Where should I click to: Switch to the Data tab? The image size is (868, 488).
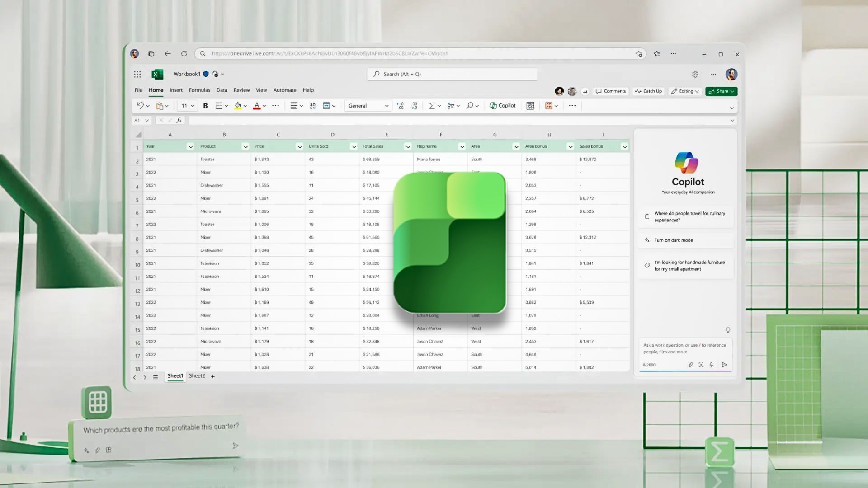(x=222, y=90)
